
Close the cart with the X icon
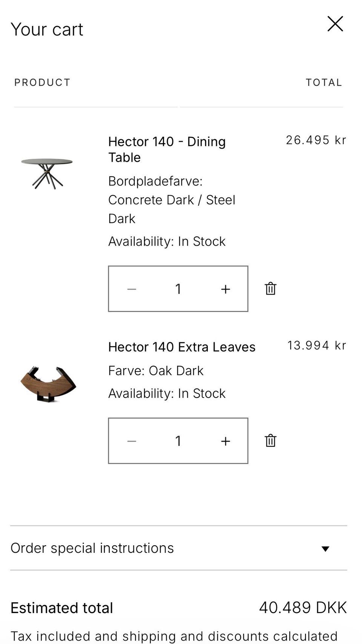click(335, 24)
